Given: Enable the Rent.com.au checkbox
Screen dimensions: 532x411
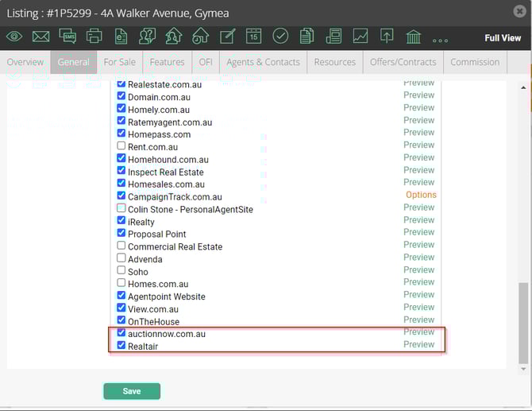Looking at the screenshot, I should (121, 145).
